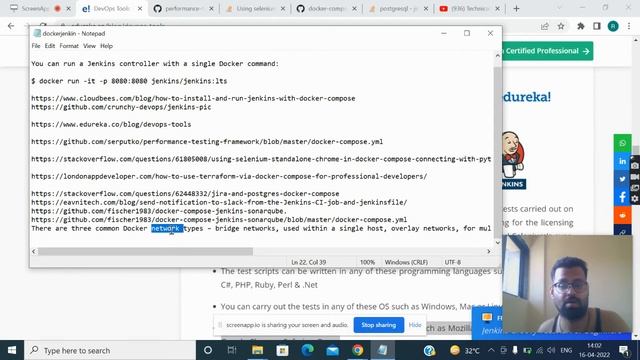Show hidden system tray icons
Viewport: 640px width, 360px height.
[x=491, y=350]
